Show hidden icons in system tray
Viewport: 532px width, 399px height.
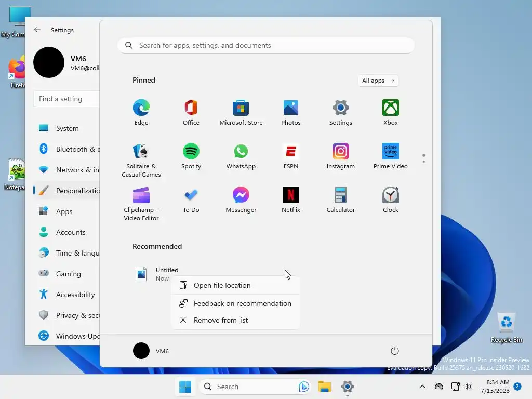[x=422, y=387]
